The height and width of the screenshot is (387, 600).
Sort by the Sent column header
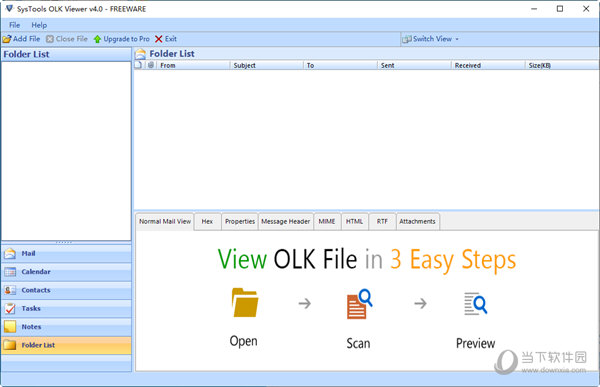click(414, 65)
